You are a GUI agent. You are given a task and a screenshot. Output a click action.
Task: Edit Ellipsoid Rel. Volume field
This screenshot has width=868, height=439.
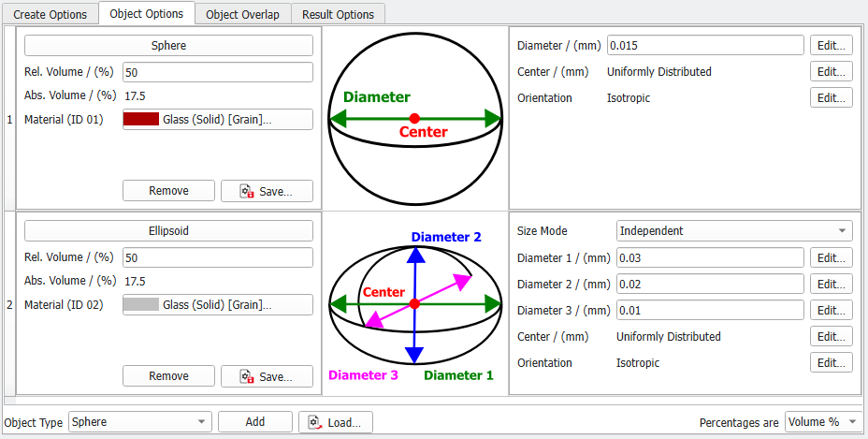(x=218, y=257)
